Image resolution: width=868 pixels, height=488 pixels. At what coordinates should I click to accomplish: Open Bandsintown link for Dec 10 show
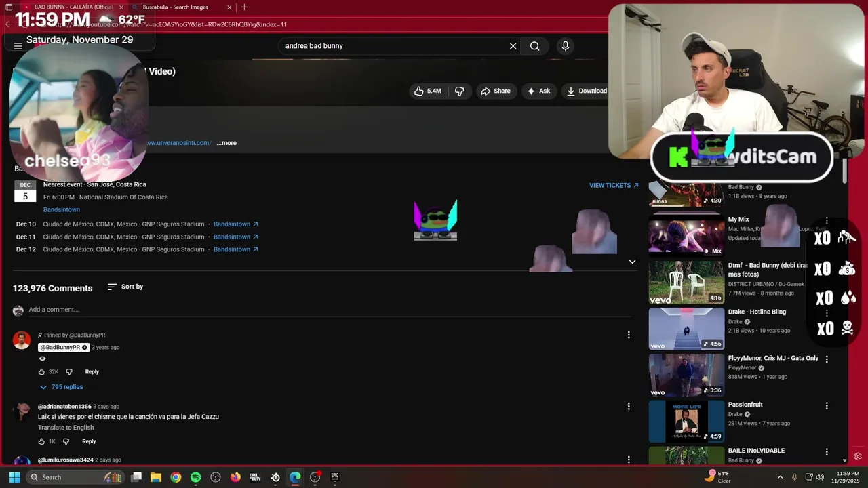pyautogui.click(x=236, y=224)
